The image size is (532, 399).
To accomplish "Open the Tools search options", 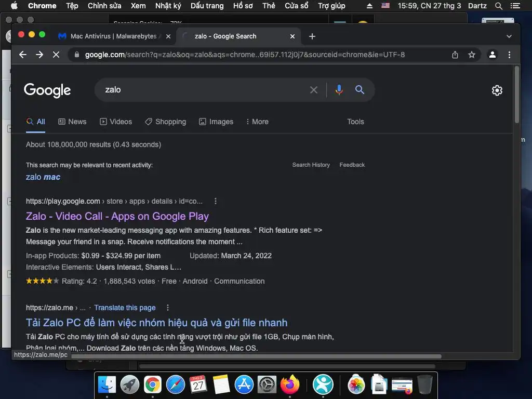I will [355, 122].
